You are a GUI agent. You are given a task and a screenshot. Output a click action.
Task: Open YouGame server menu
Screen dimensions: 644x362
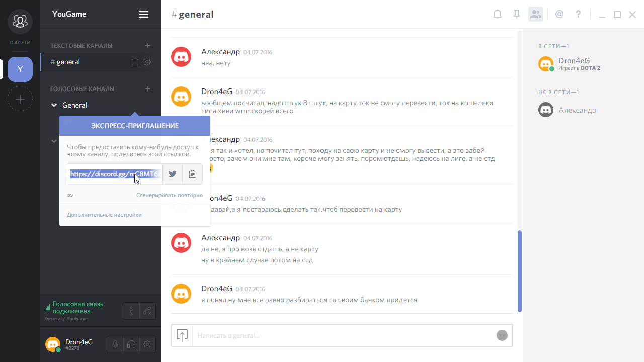(x=144, y=15)
